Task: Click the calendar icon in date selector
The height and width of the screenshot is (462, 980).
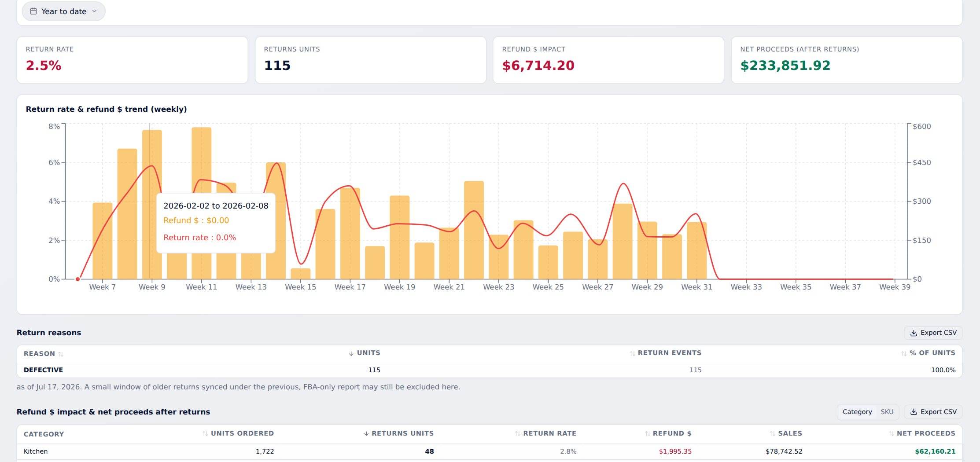Action: (33, 11)
